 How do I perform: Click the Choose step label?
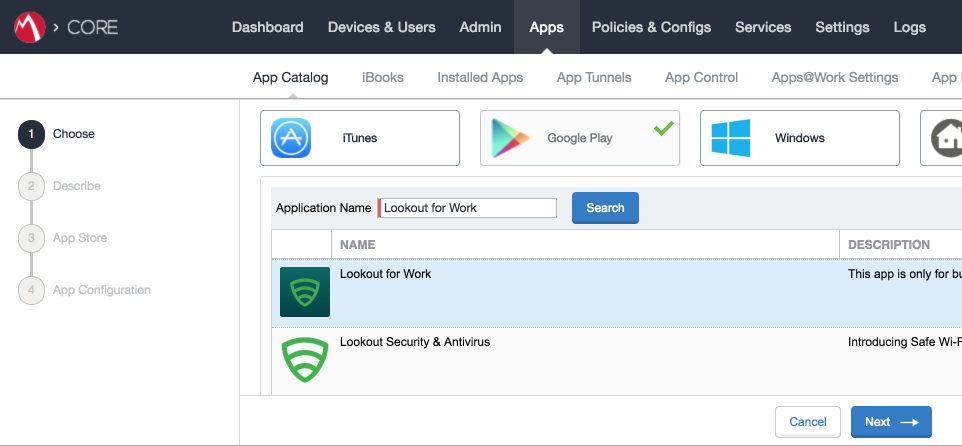(74, 134)
